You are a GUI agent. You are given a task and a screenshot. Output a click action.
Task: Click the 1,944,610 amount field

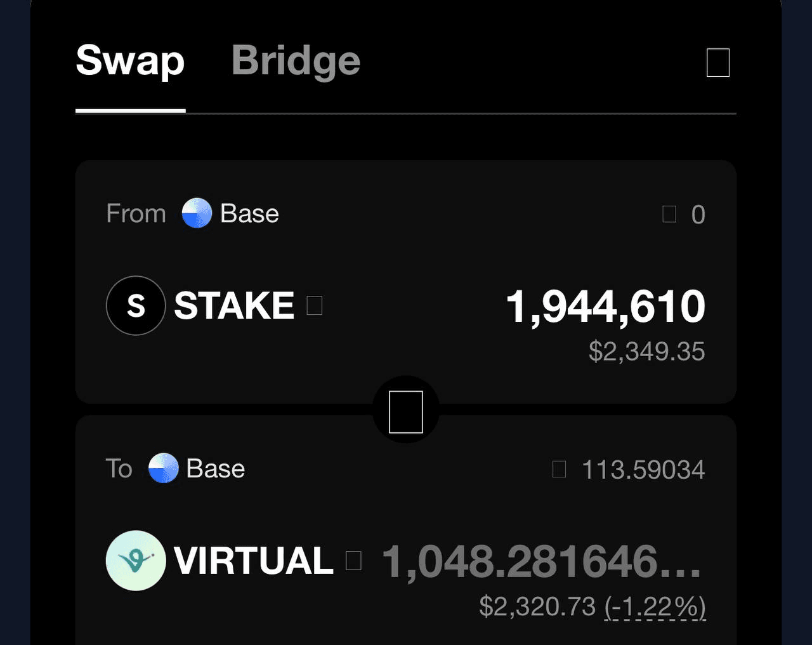click(606, 306)
